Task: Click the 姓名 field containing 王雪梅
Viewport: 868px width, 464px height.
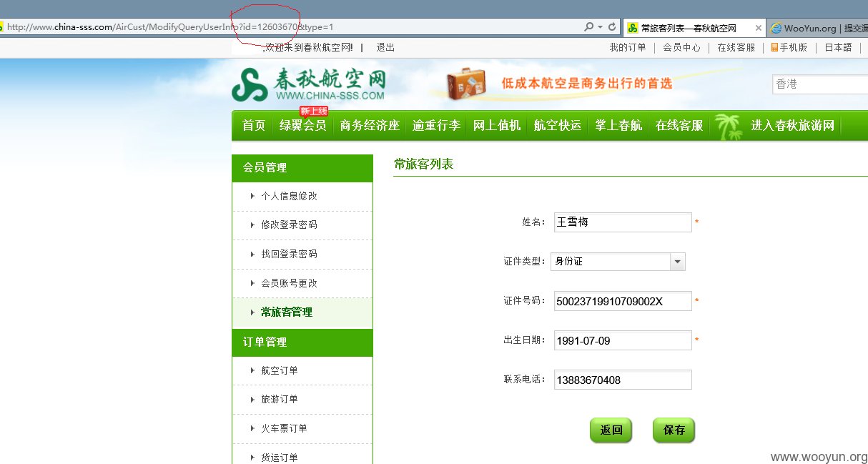Action: (x=623, y=222)
